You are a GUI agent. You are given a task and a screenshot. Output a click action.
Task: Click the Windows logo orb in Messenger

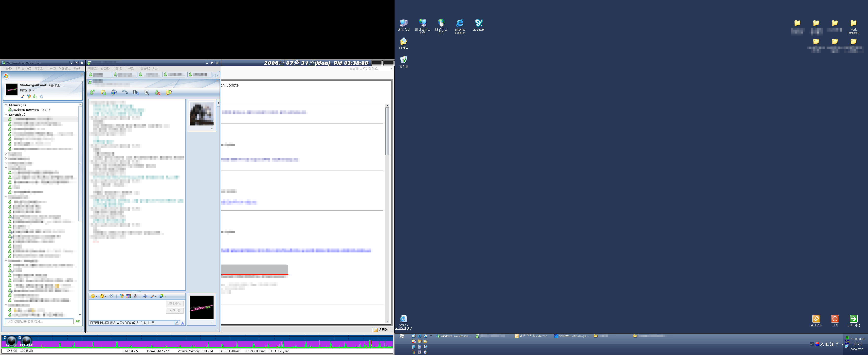pos(6,76)
